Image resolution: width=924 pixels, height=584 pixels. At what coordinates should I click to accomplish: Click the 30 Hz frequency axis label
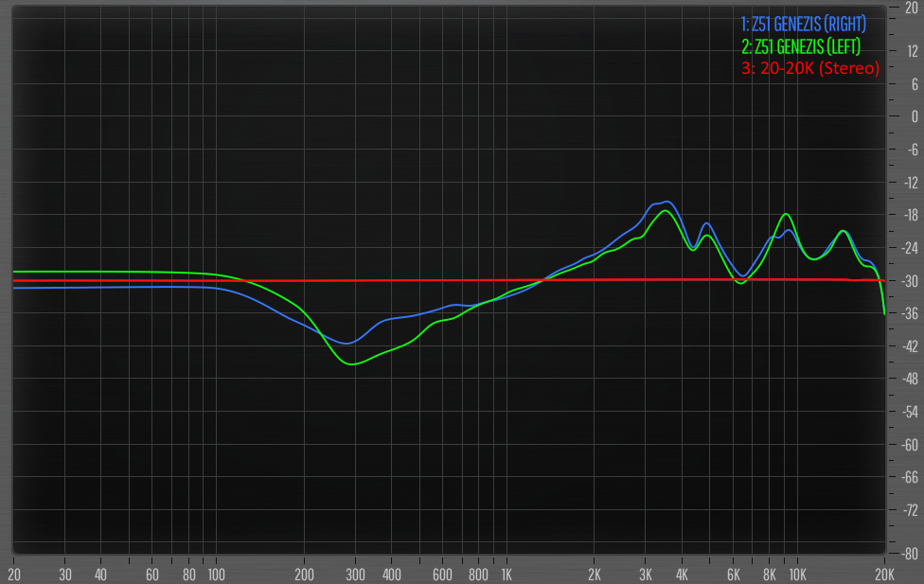[65, 575]
